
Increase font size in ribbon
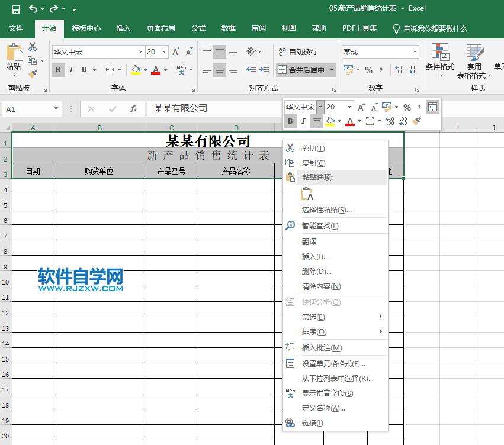176,51
